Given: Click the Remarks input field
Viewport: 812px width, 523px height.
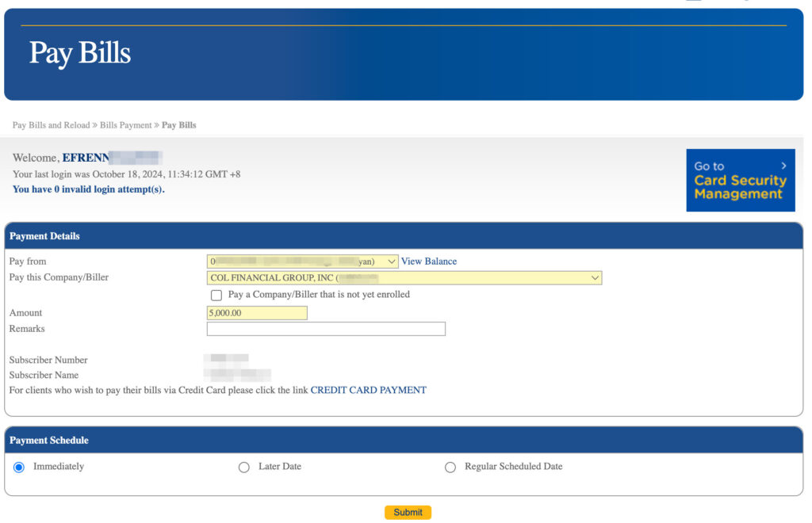Looking at the screenshot, I should (326, 328).
